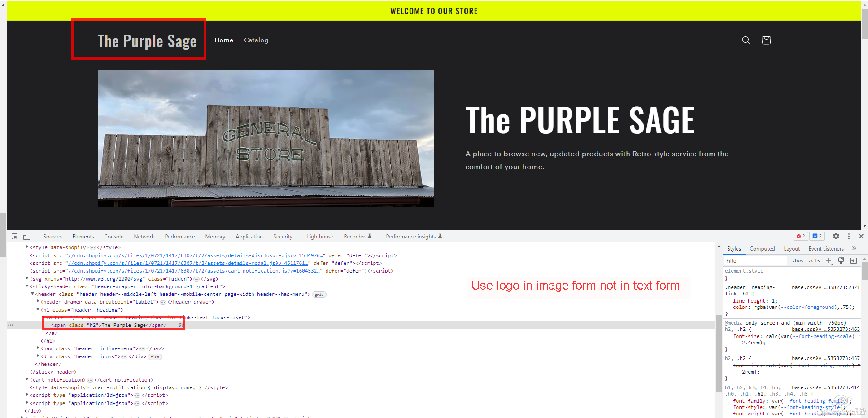Switch to the Computed styles tab

(762, 249)
